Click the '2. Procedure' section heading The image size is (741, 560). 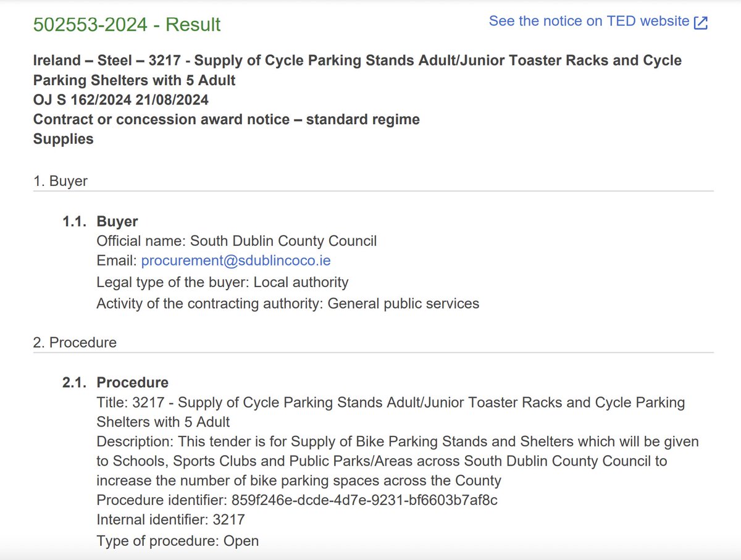[x=75, y=342]
